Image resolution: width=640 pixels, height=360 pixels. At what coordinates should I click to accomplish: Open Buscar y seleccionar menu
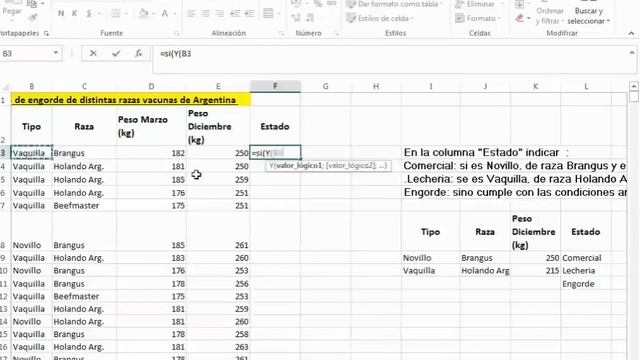[589, 16]
